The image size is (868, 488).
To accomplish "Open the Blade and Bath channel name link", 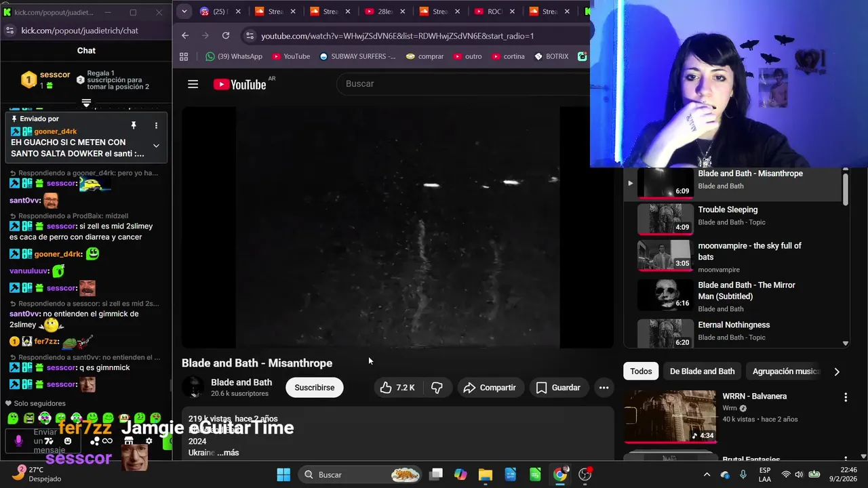I will point(241,382).
